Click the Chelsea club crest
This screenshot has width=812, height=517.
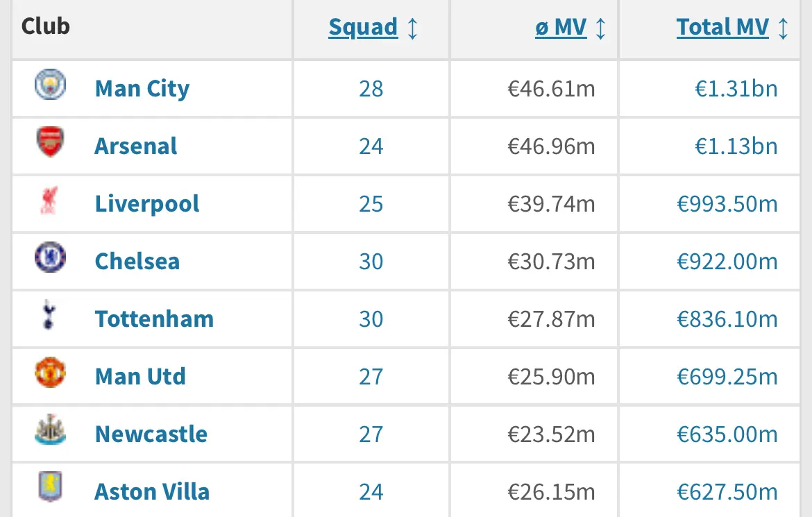[x=50, y=257]
